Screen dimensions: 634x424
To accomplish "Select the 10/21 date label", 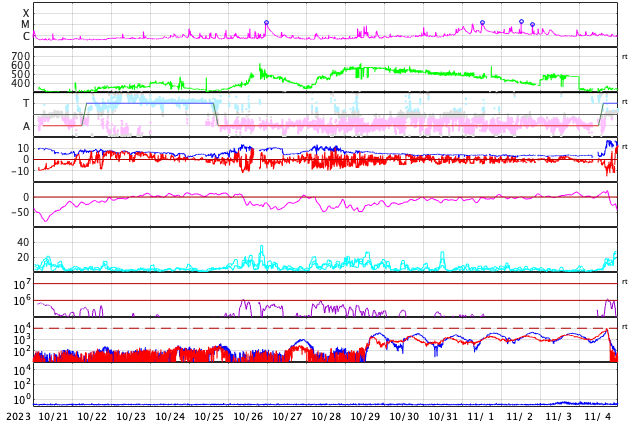I will [53, 417].
